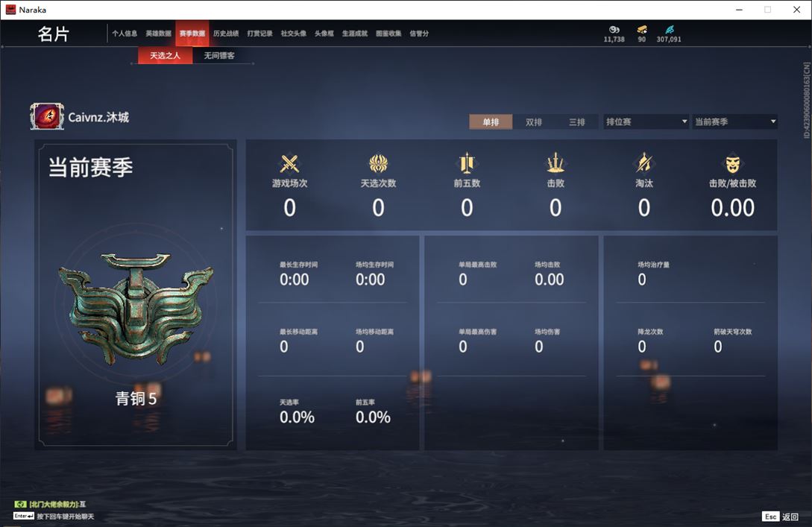Click the silver coin currency icon showing 11,738
Screen dimensions: 812x527
pyautogui.click(x=614, y=30)
